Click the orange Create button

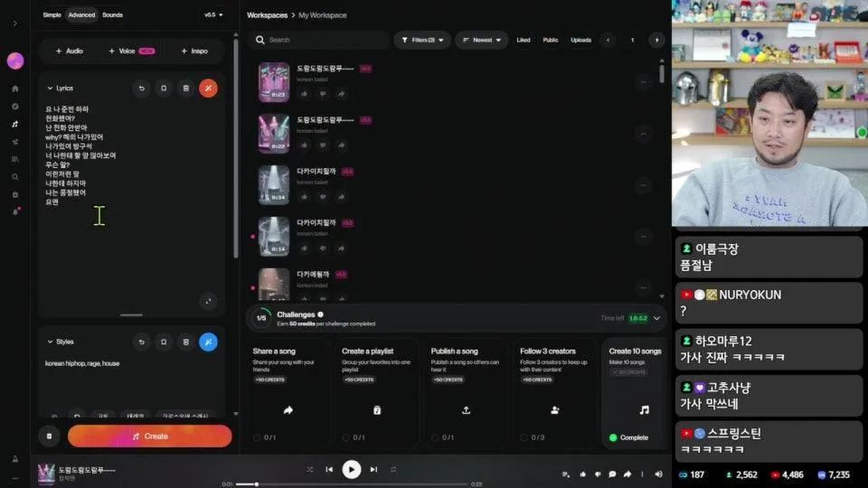tap(150, 436)
